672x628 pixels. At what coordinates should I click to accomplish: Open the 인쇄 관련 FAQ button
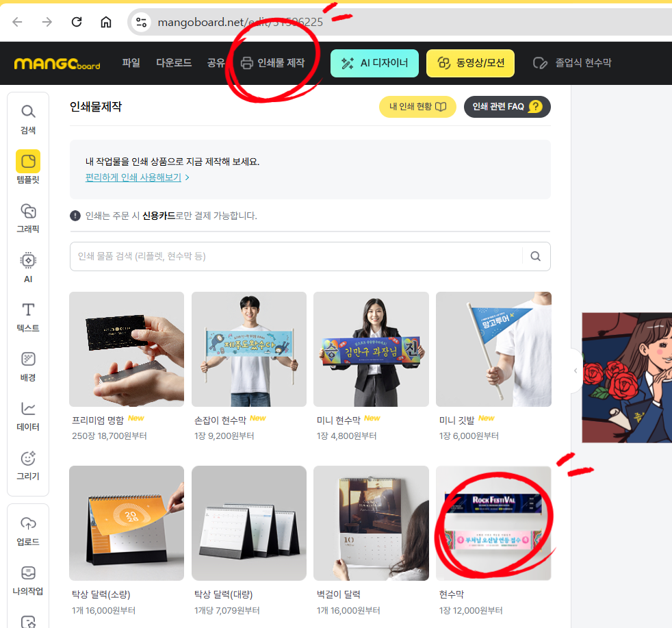(x=506, y=107)
